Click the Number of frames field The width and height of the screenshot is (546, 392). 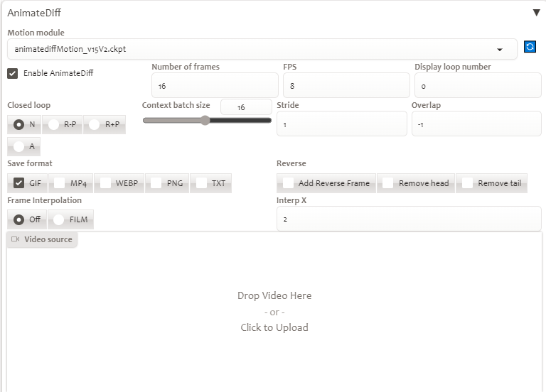[215, 85]
